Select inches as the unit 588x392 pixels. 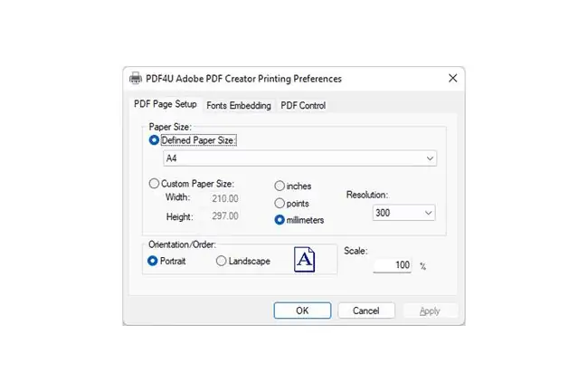[x=280, y=186]
